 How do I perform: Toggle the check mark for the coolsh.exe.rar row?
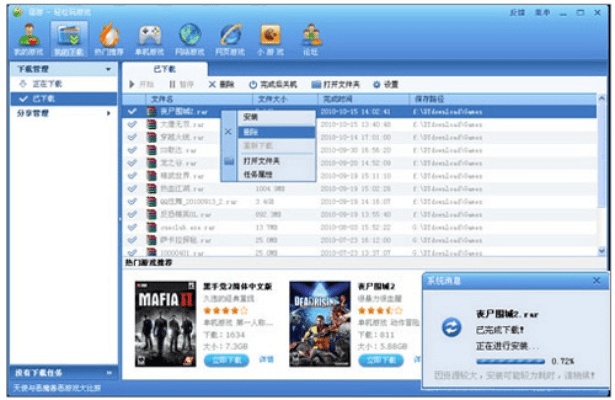[133, 227]
